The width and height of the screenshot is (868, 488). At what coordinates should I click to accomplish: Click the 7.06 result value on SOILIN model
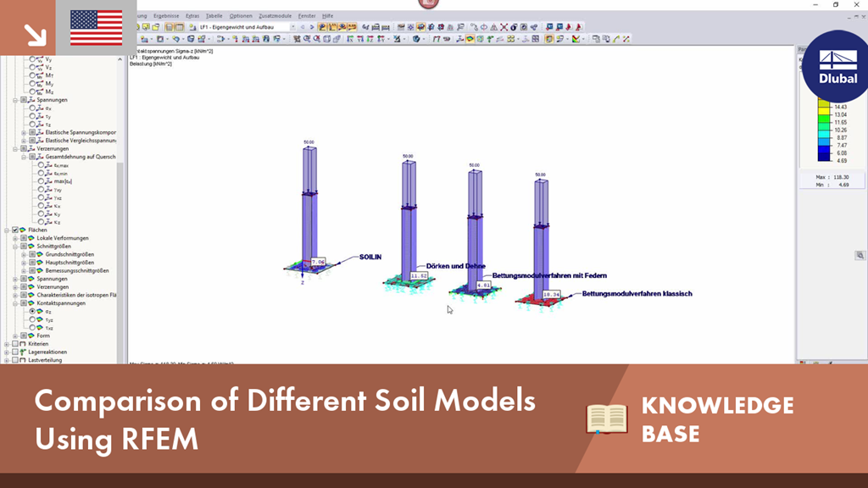[x=318, y=262]
